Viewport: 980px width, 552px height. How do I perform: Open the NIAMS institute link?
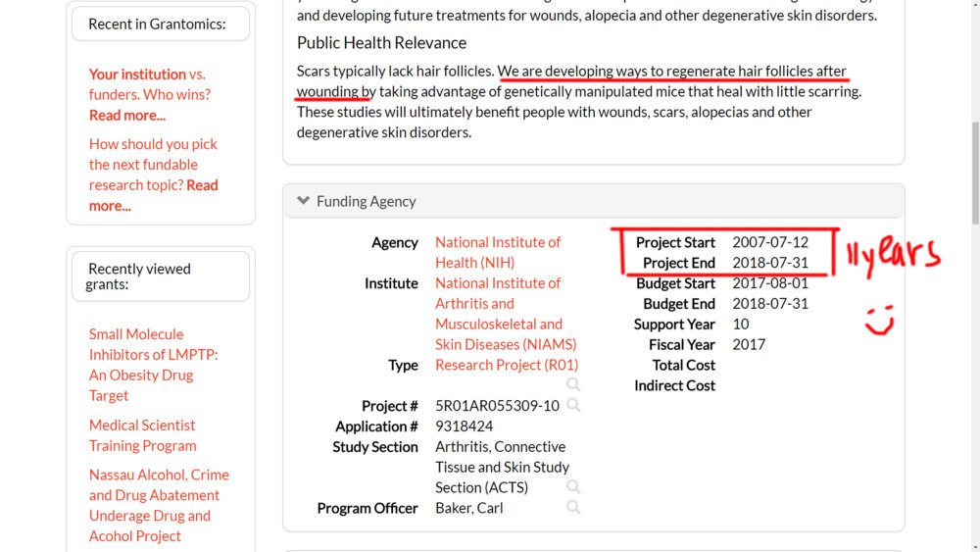pos(506,314)
